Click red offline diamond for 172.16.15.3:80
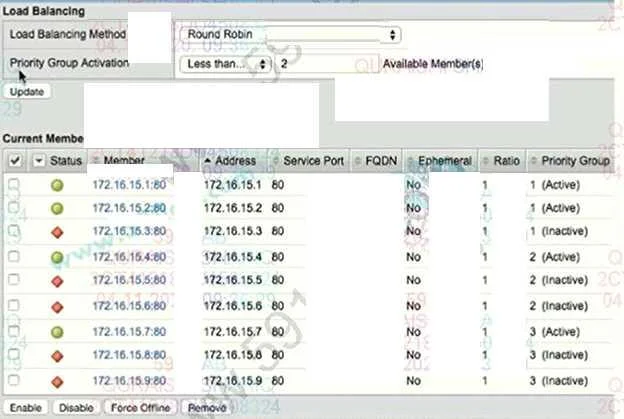Screen dimensions: 624x419 pyautogui.click(x=57, y=232)
